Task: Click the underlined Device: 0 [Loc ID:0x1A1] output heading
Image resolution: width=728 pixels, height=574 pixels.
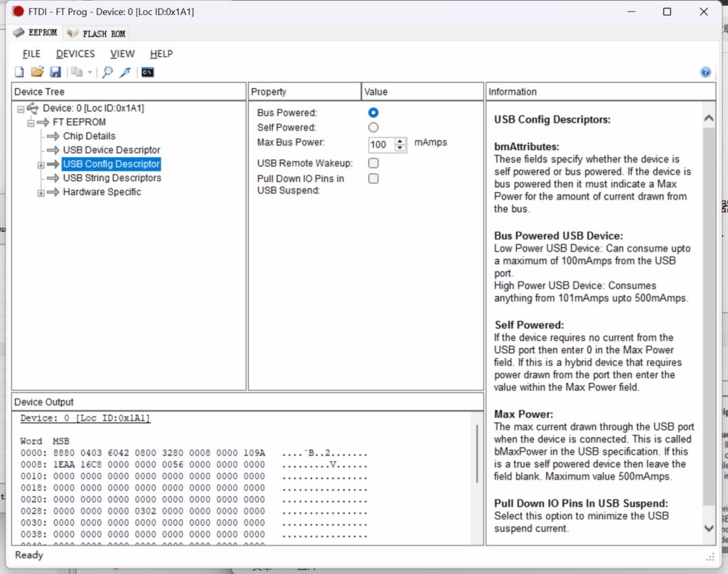Action: click(x=85, y=418)
